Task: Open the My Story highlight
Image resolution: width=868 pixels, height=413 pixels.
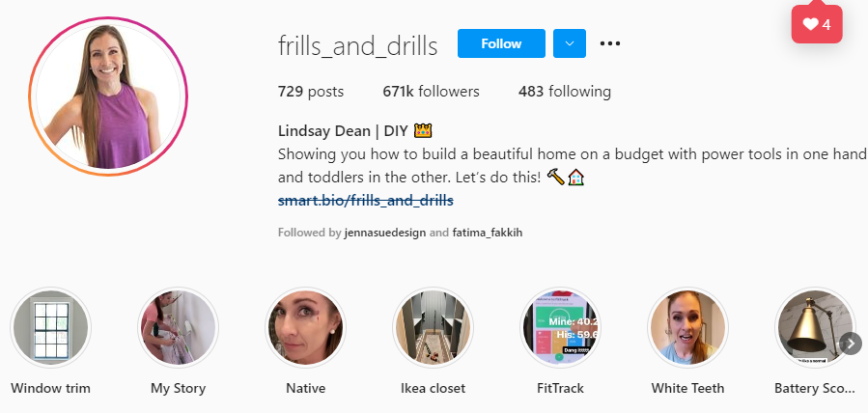Action: coord(178,327)
